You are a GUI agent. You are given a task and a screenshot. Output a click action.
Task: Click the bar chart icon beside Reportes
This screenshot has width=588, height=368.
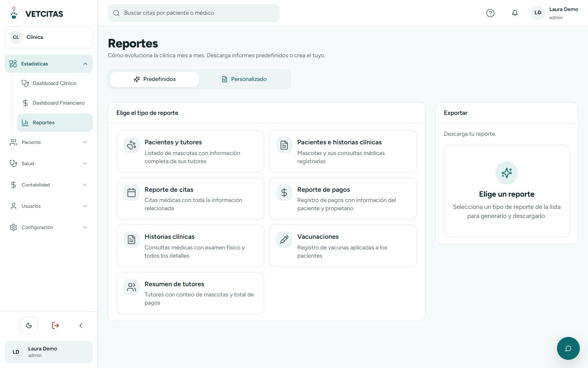tap(25, 123)
